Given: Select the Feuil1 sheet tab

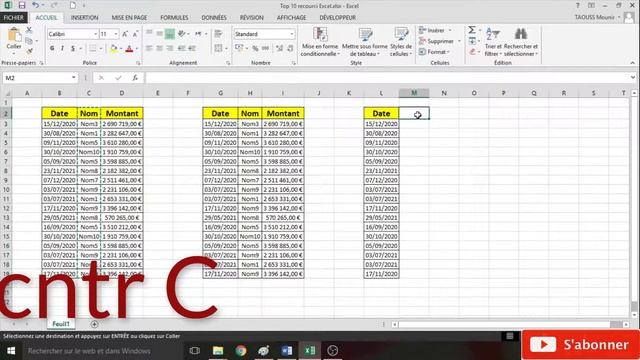Looking at the screenshot, I should coord(61,324).
